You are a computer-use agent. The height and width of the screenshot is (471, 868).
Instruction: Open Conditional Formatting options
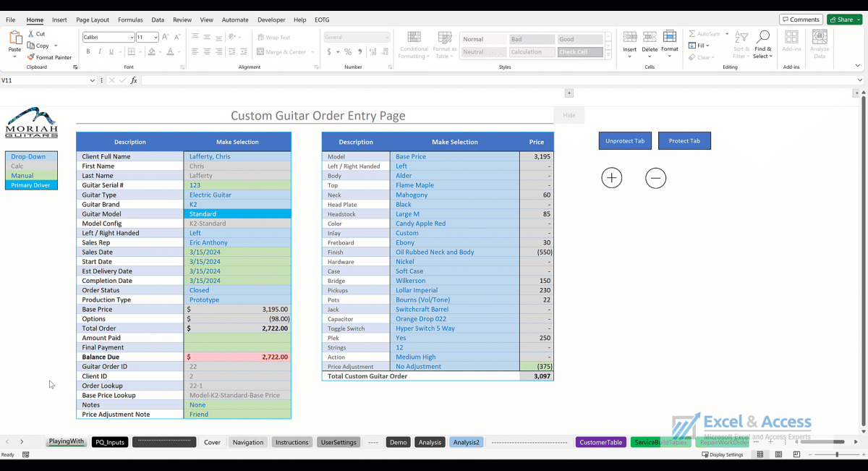[414, 45]
